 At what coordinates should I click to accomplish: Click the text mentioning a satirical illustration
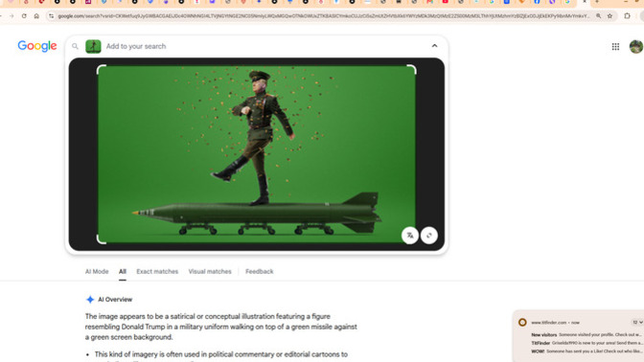coord(221,327)
